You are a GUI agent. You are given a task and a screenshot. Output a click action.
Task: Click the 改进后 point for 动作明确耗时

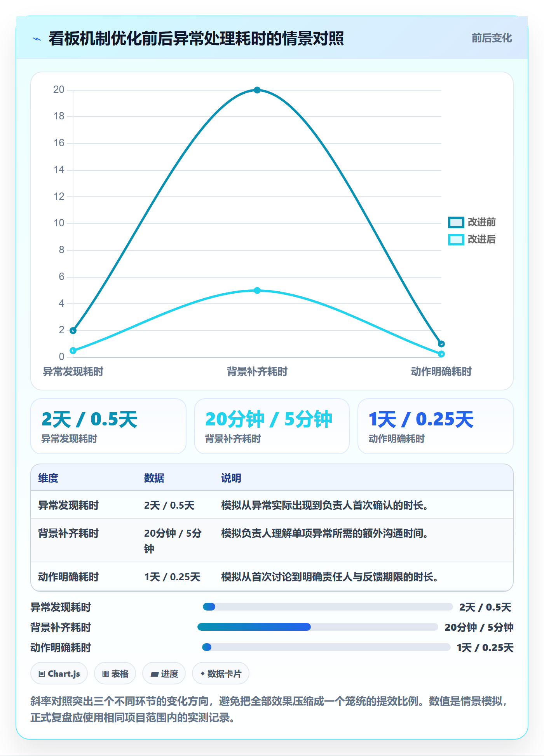click(441, 354)
